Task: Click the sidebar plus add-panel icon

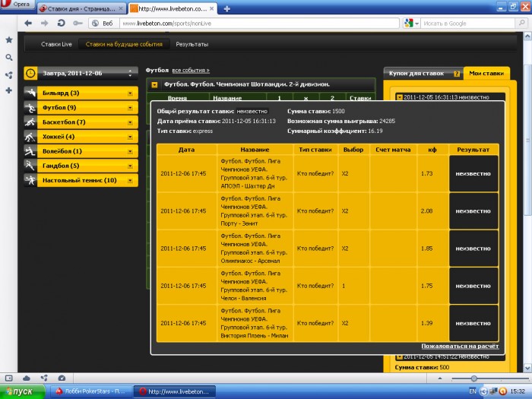Action: [x=9, y=90]
